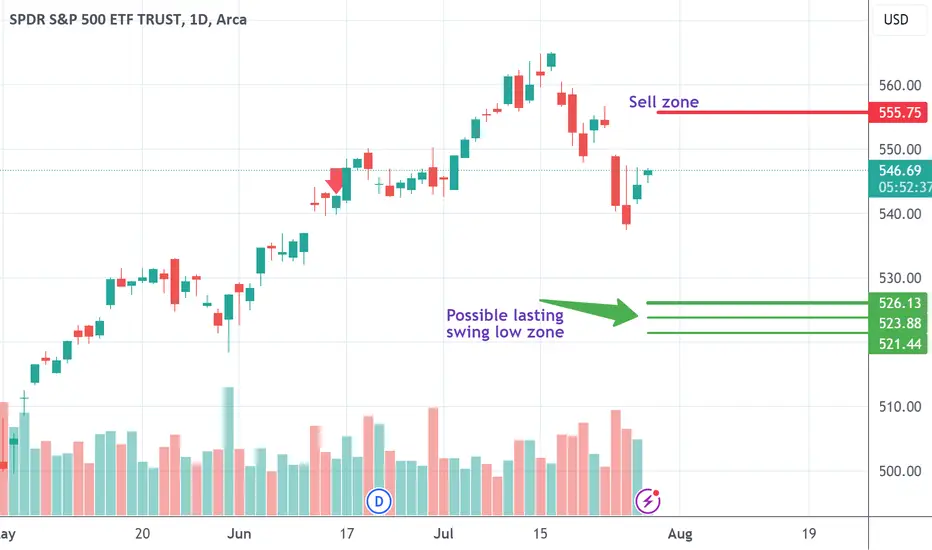Viewport: 932px width, 550px height.
Task: Click the dividend 'D' event marker
Action: click(x=379, y=501)
